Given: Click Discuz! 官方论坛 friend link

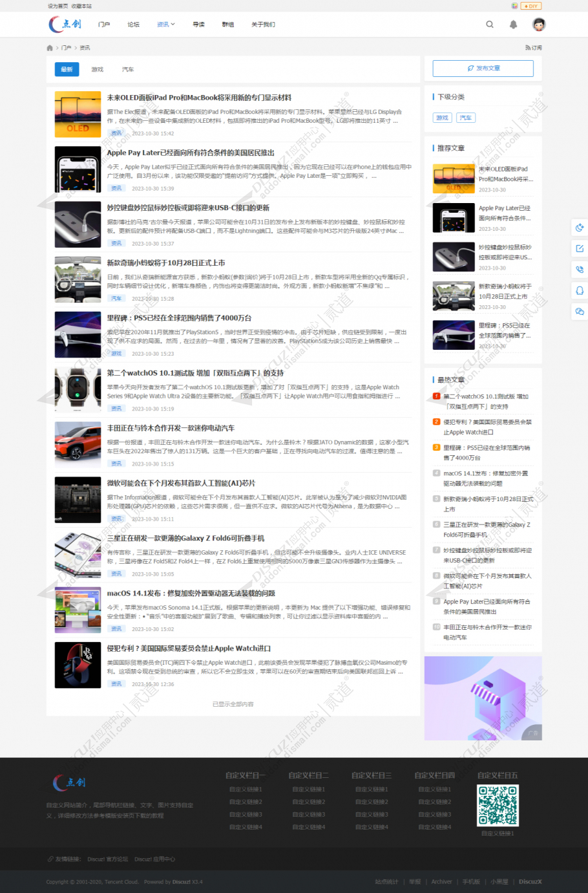Looking at the screenshot, I should pyautogui.click(x=108, y=859).
